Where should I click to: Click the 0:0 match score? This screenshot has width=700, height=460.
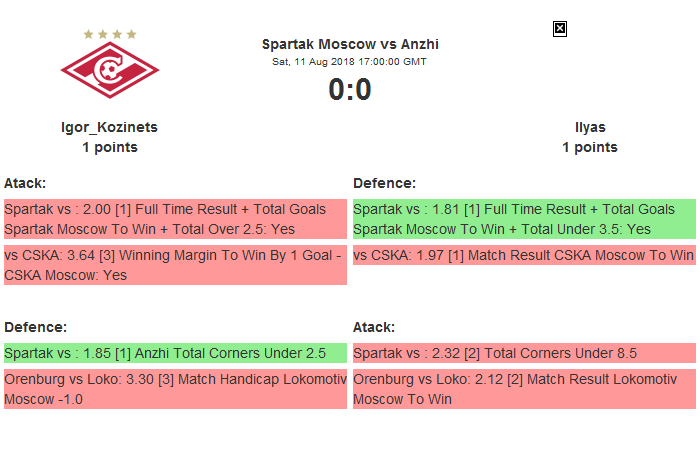(x=350, y=90)
